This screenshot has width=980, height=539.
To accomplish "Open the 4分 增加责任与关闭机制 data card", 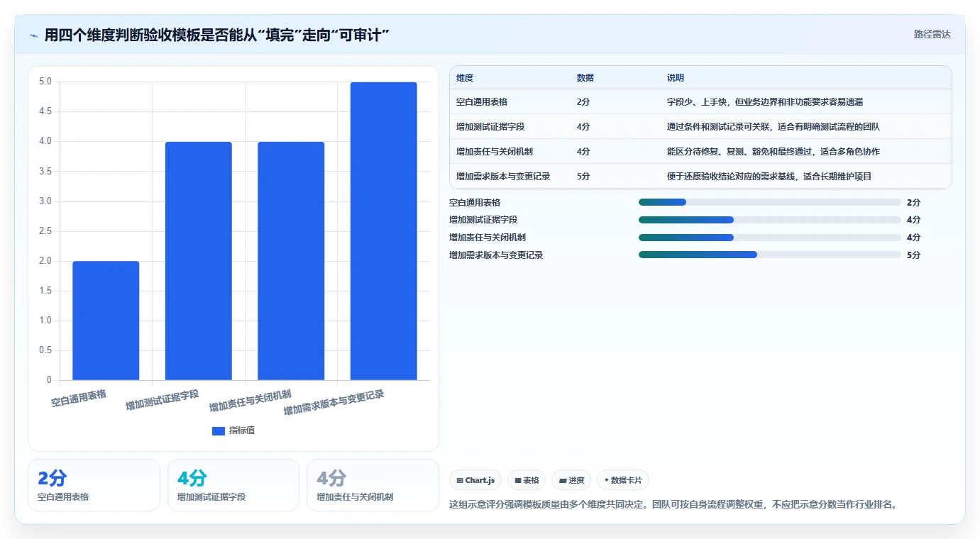I will point(373,485).
